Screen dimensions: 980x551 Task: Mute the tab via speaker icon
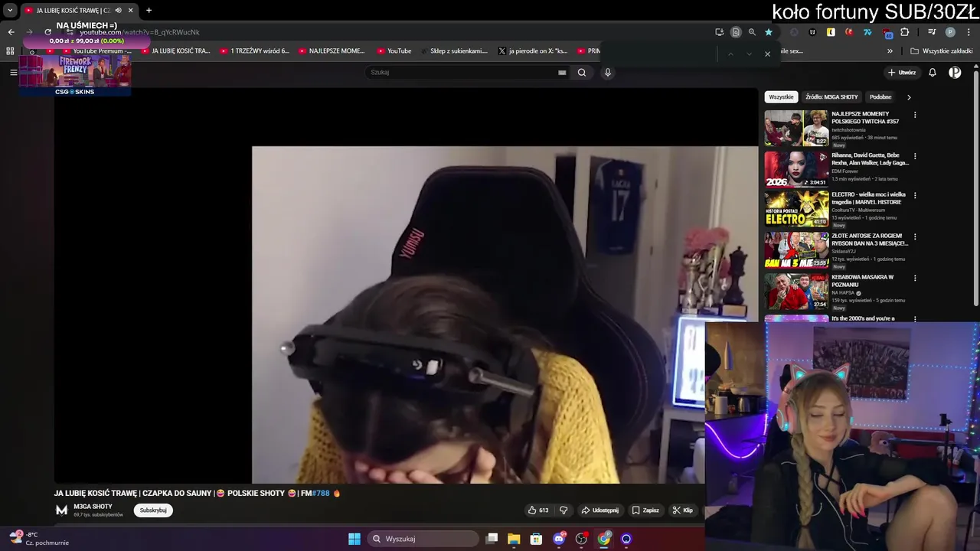tap(118, 10)
